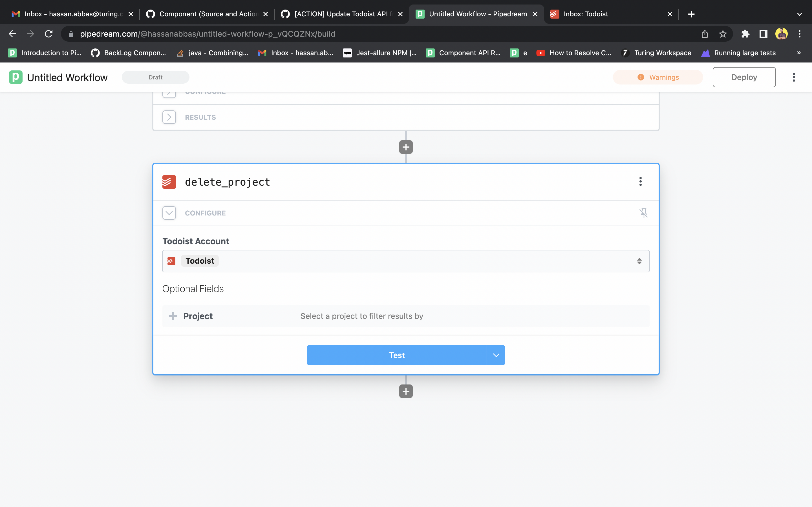812x507 pixels.
Task: Click the pin icon in the Configure section
Action: tap(644, 213)
